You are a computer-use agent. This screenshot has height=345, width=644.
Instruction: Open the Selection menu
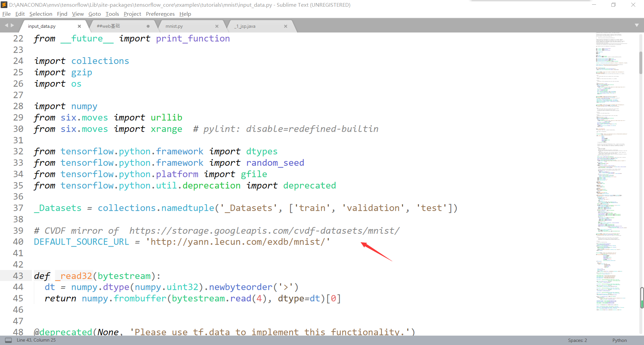click(x=41, y=14)
